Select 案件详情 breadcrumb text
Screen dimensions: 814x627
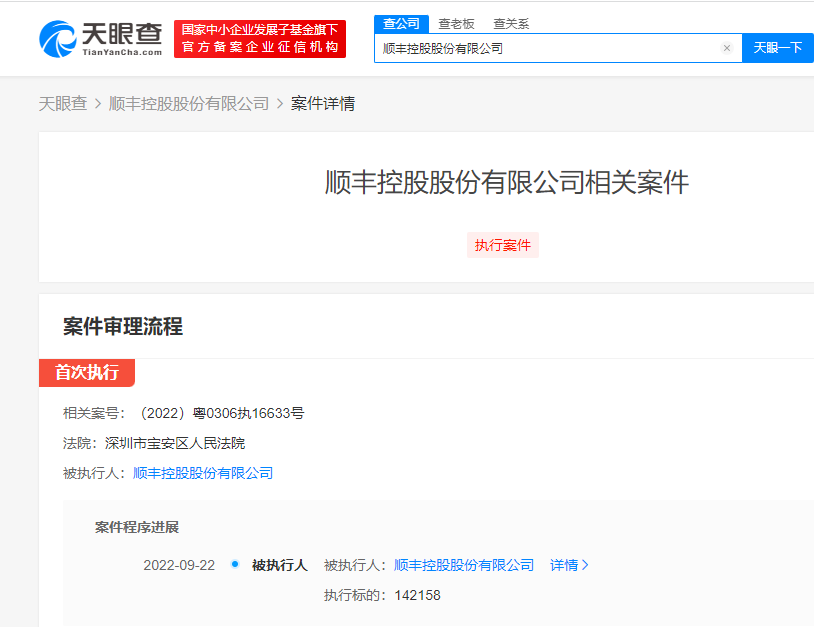(323, 103)
